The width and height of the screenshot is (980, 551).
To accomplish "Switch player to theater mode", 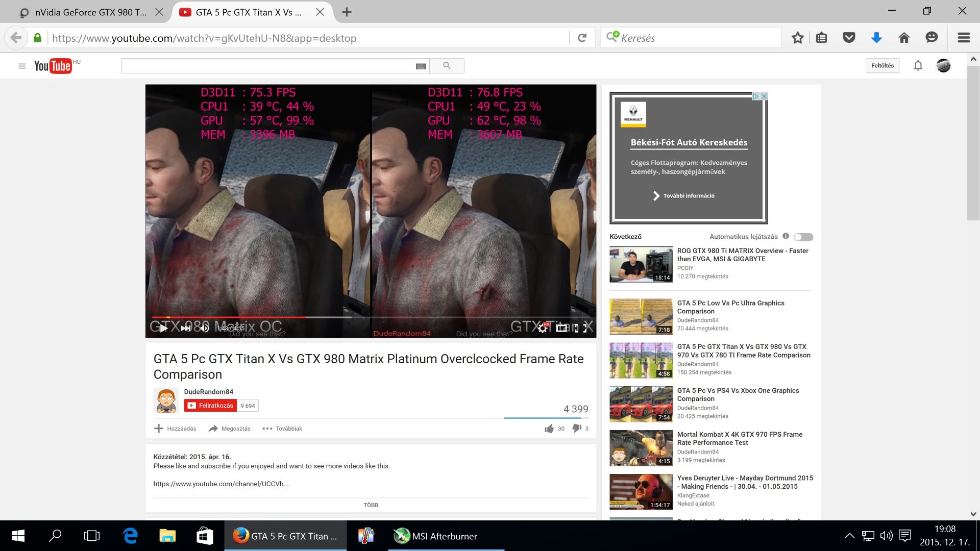I will tap(561, 328).
